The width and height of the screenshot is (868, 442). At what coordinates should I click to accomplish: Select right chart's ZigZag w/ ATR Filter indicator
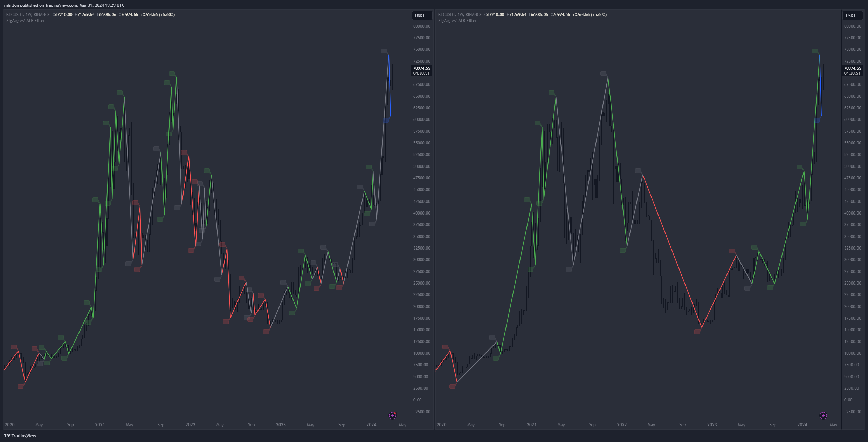(x=457, y=21)
